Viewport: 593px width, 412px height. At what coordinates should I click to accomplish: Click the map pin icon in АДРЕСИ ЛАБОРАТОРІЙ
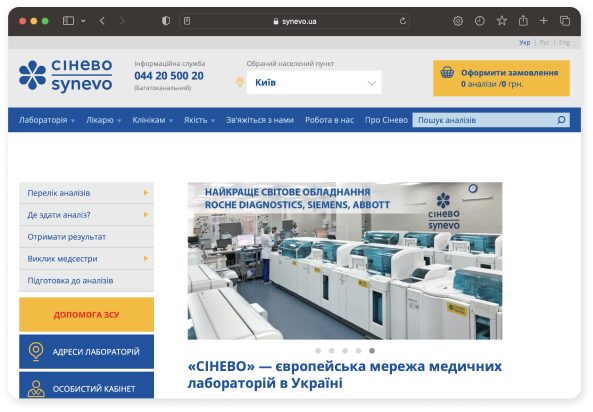[36, 351]
